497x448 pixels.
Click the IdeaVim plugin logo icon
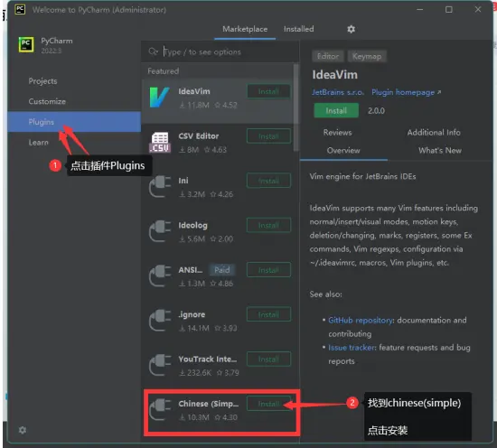pyautogui.click(x=159, y=98)
